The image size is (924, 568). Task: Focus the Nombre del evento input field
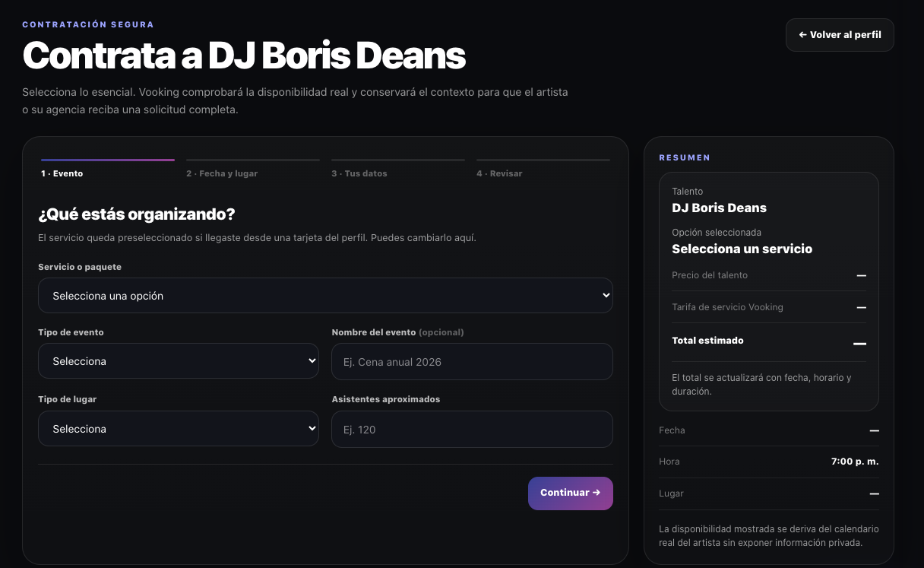472,362
